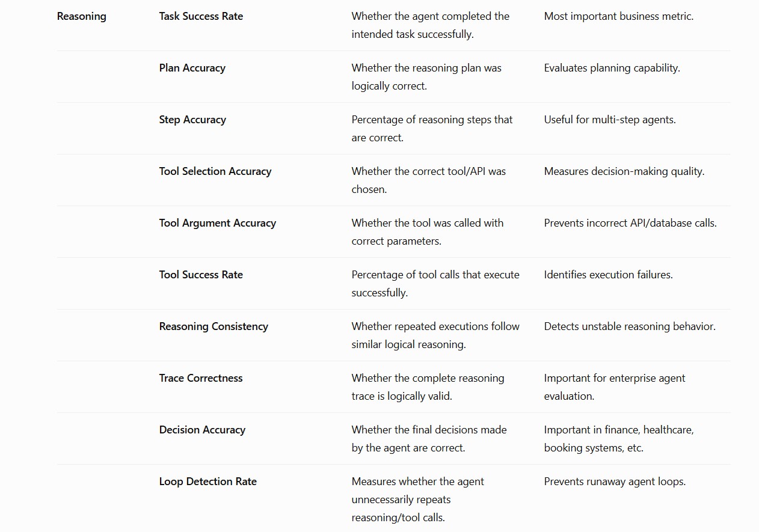
Task: Select the Decision Accuracy row title
Action: coord(202,430)
